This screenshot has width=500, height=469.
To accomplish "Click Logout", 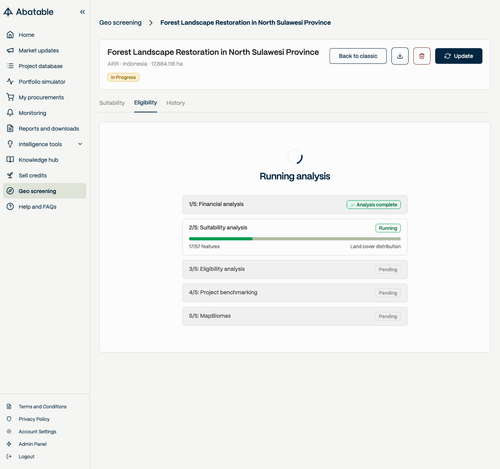I will pyautogui.click(x=27, y=457).
